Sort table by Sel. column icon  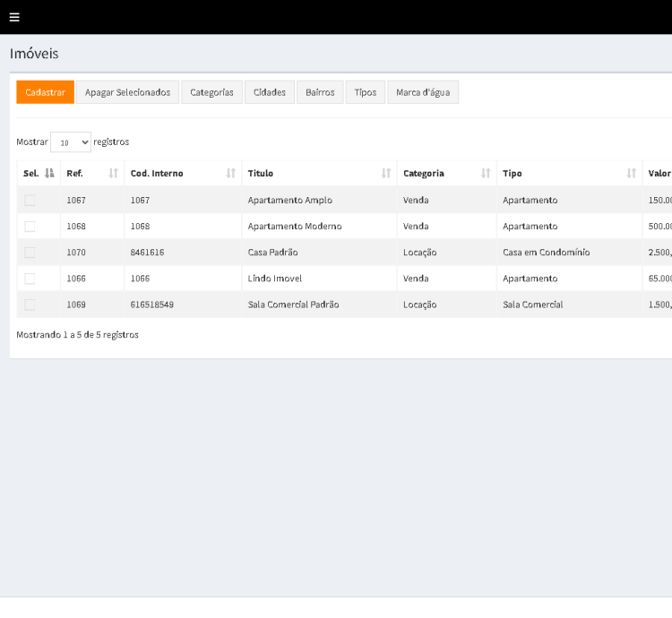50,174
